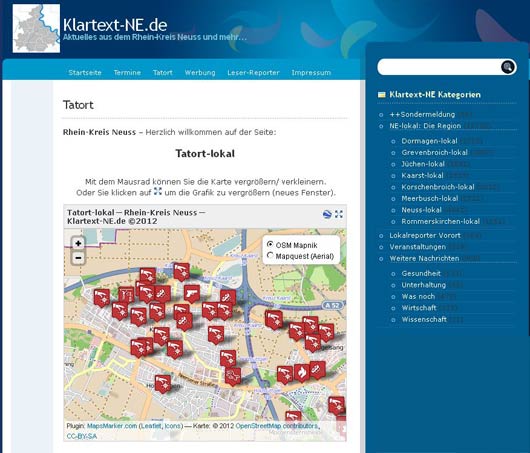Image resolution: width=530 pixels, height=453 pixels.
Task: Open the OpenStreetMap contributors link
Action: pyautogui.click(x=276, y=426)
